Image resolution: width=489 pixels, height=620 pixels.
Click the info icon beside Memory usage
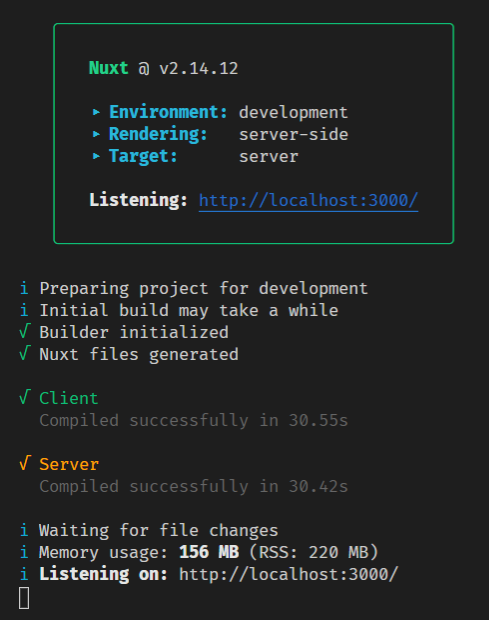point(24,552)
